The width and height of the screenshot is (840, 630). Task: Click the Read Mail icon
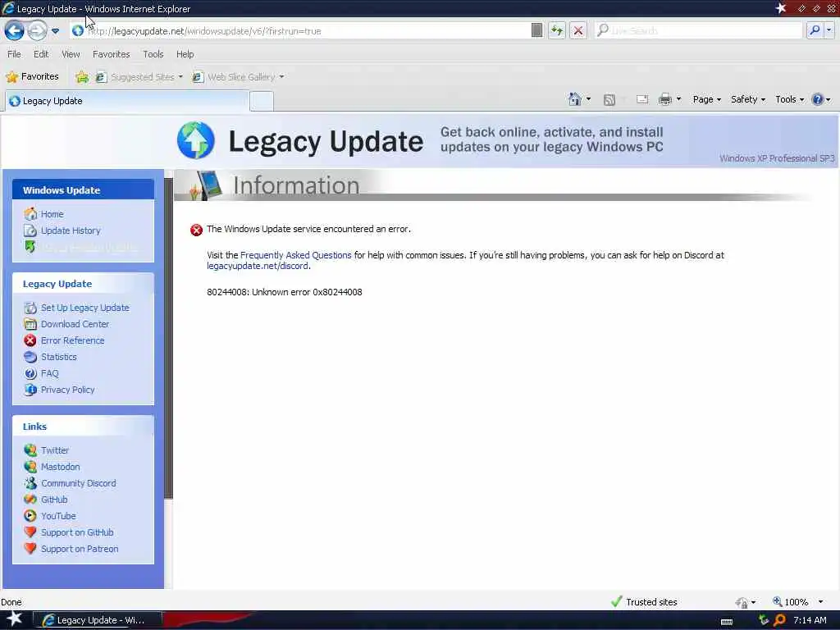[641, 99]
